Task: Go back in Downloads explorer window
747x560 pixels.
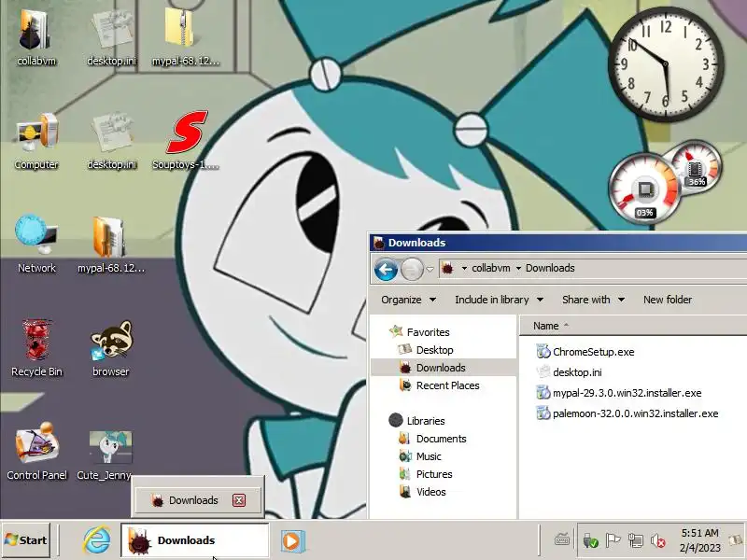Action: (x=386, y=269)
